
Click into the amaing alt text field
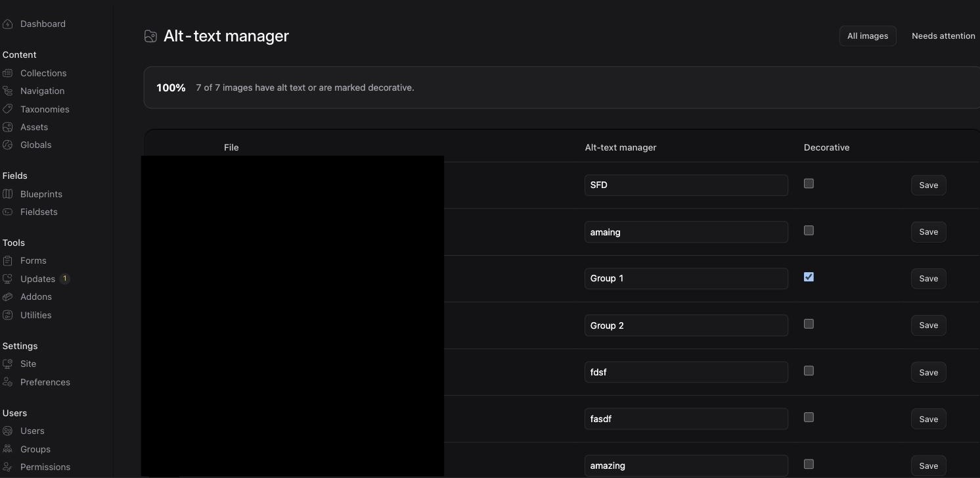[x=686, y=232]
